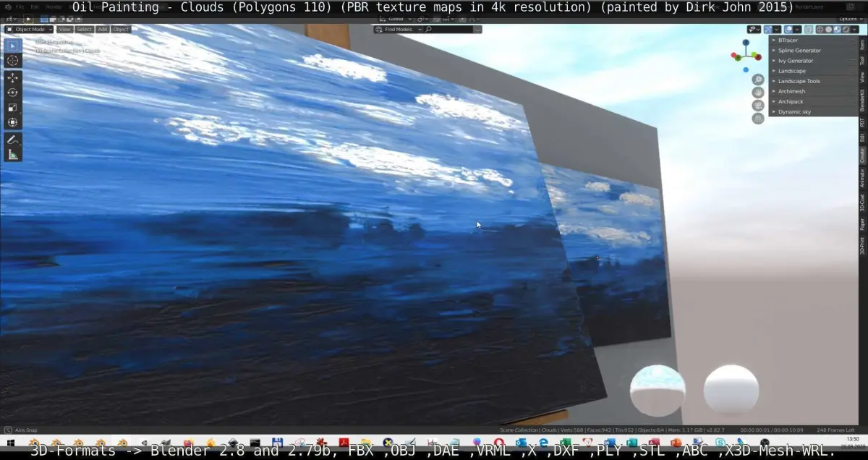868x460 pixels.
Task: Switch to the BlenderKit sidebar tab
Action: click(x=862, y=101)
